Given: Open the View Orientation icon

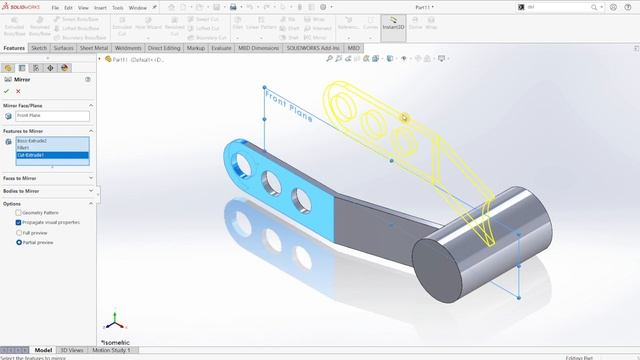Looking at the screenshot, I should coord(375,59).
